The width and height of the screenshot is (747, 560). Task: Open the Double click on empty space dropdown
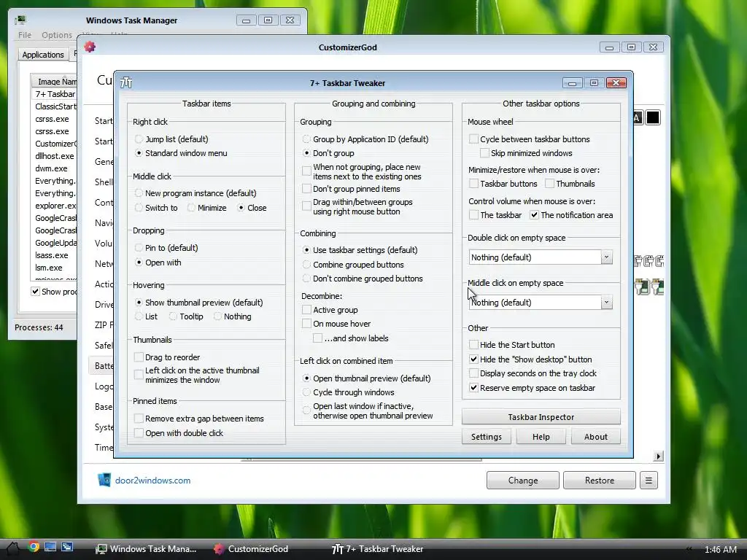point(541,257)
